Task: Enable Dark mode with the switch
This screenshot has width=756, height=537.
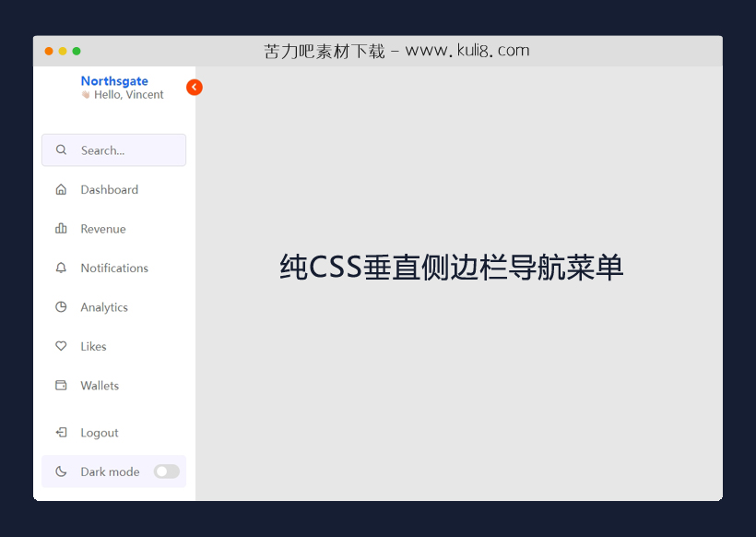Action: click(166, 471)
